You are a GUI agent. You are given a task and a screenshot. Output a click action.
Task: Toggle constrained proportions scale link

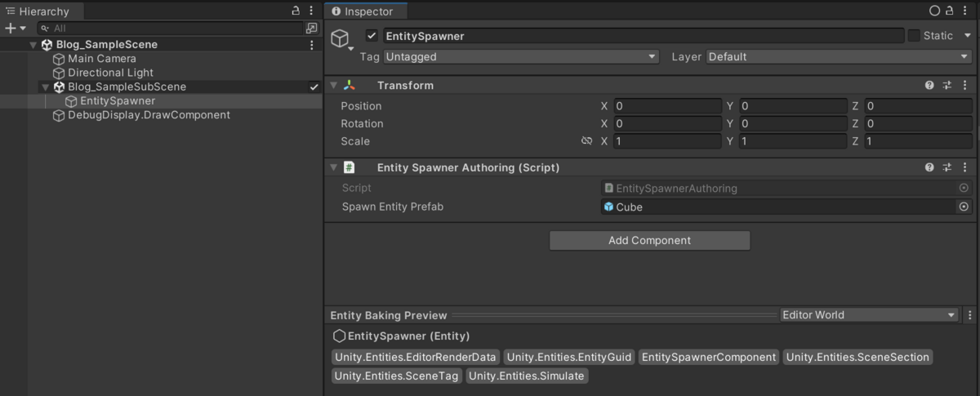click(x=586, y=141)
